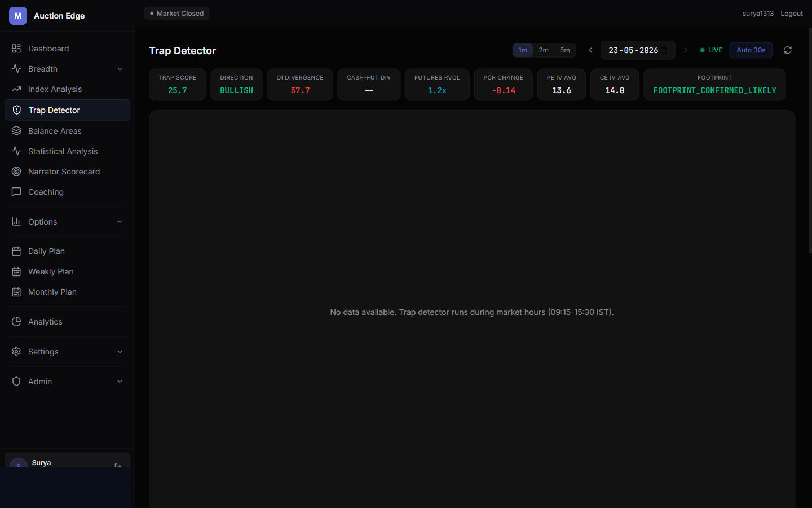Click the FOOTPRINT_CONFIRMED_LIKELY value

pyautogui.click(x=714, y=90)
